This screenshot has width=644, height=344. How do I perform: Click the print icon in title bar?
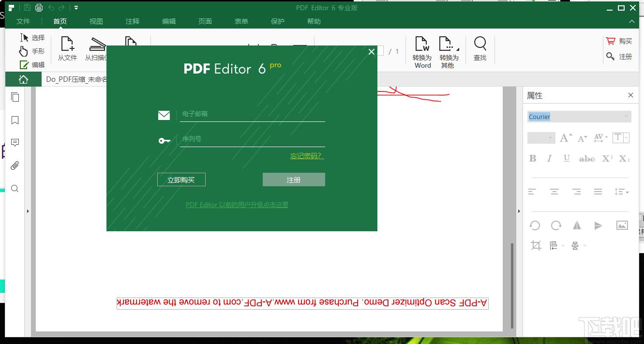point(39,8)
